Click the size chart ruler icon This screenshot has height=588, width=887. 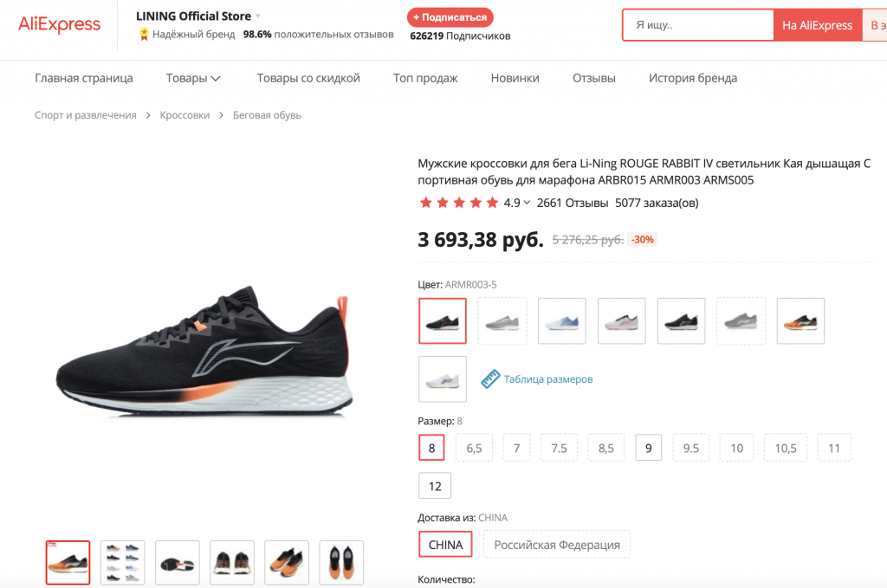tap(491, 378)
